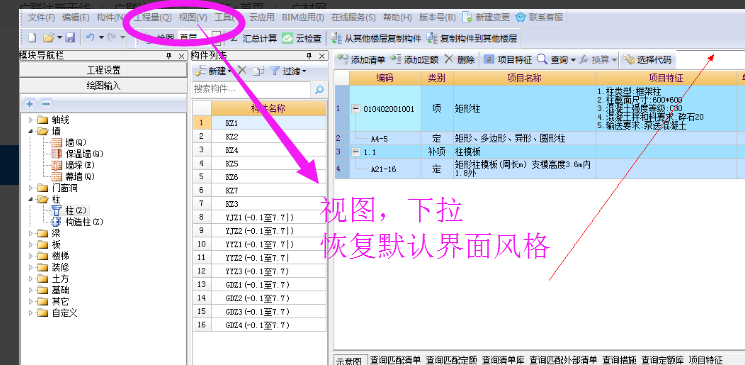
Task: Open the 文件(F) menu
Action: (41, 18)
